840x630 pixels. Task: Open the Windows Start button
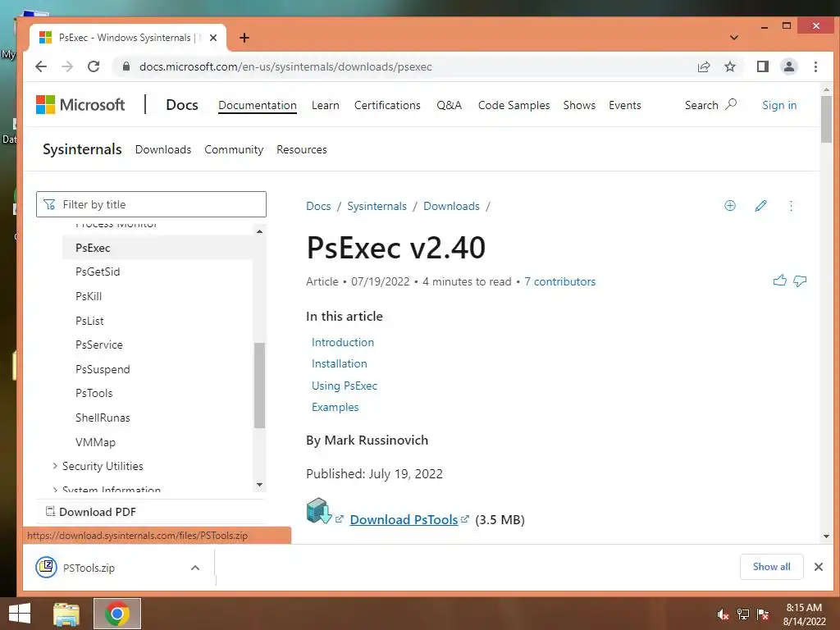(20, 614)
